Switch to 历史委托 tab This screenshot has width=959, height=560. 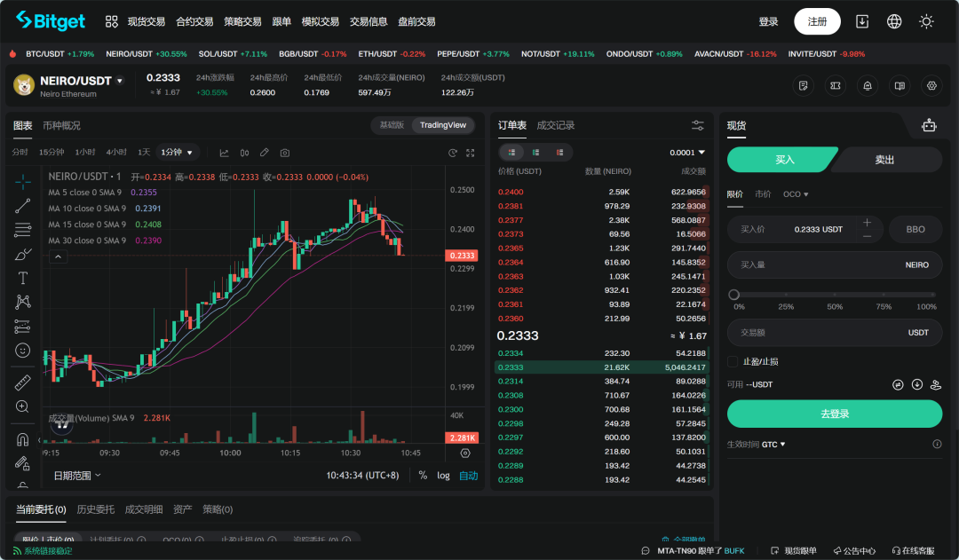[95, 509]
